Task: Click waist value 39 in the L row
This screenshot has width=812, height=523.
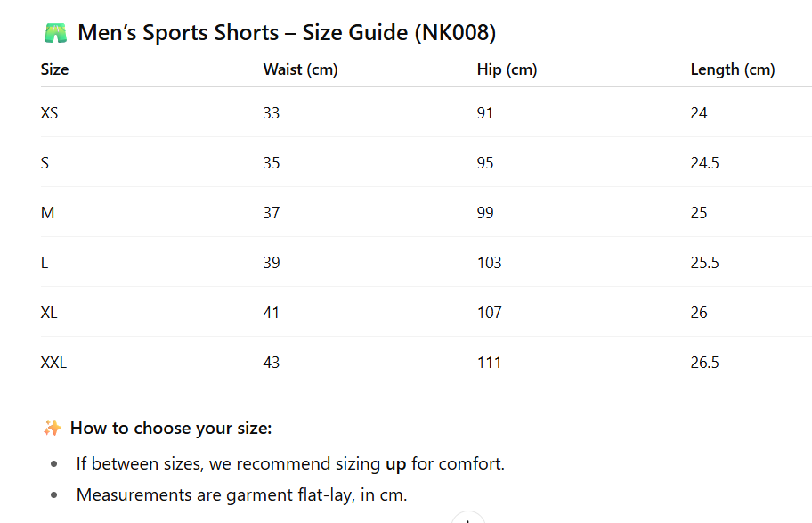Action: pyautogui.click(x=272, y=263)
